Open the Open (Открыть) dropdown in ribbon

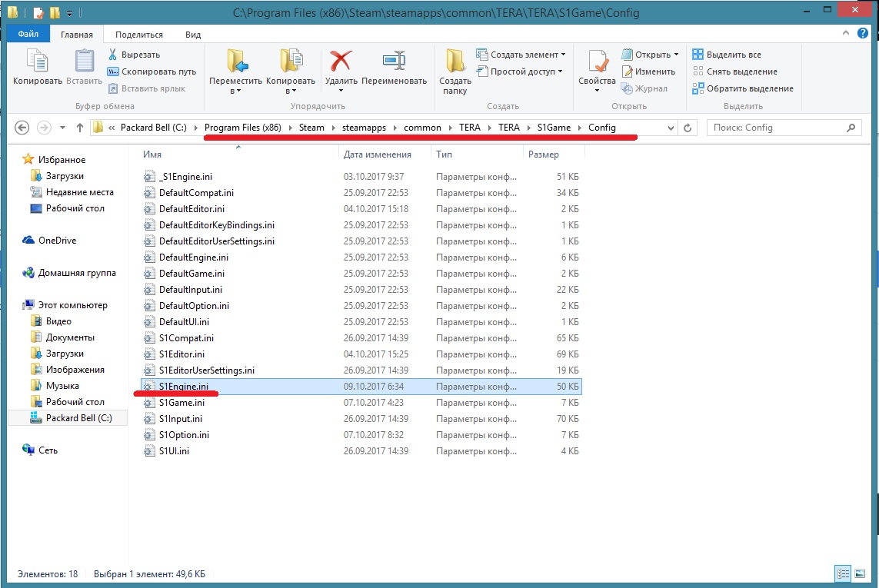[651, 55]
